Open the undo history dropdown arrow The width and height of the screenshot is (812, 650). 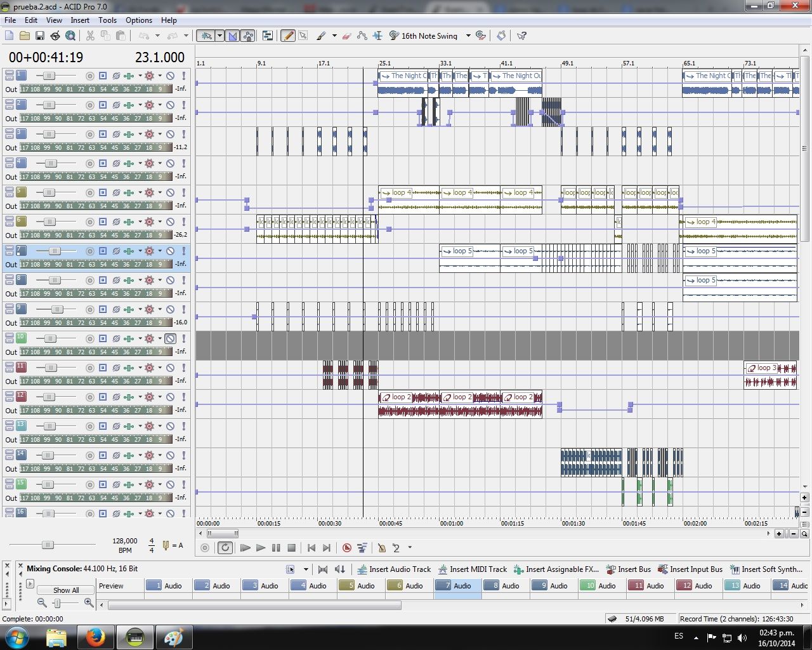pos(157,36)
